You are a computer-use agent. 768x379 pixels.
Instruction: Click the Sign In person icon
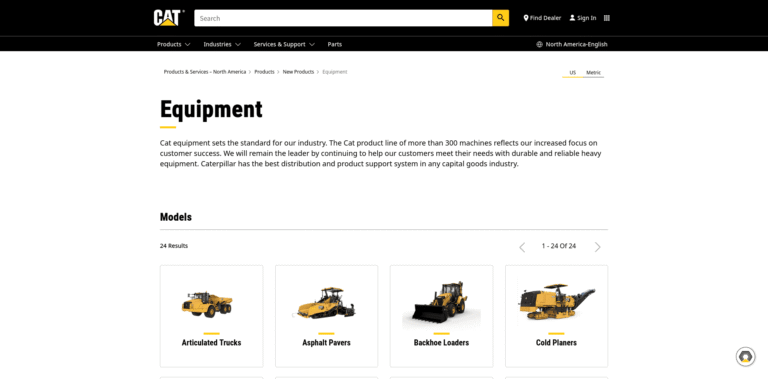pyautogui.click(x=572, y=18)
